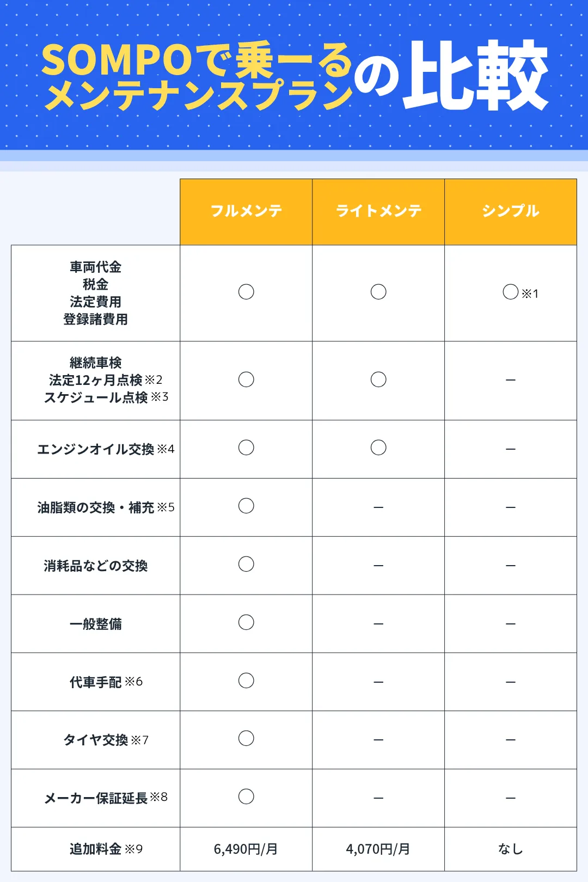Choose the シンプル column header
Image resolution: width=588 pixels, height=882 pixels.
pyautogui.click(x=510, y=211)
